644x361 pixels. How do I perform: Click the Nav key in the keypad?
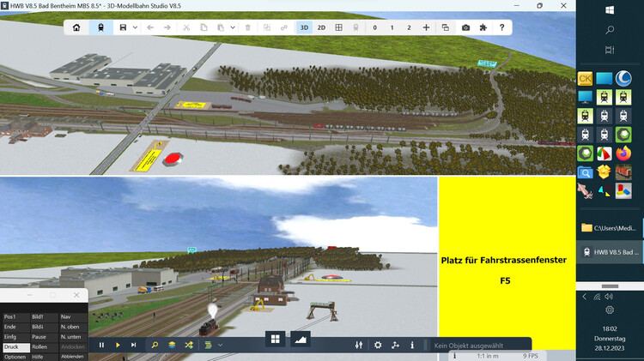(x=73, y=316)
